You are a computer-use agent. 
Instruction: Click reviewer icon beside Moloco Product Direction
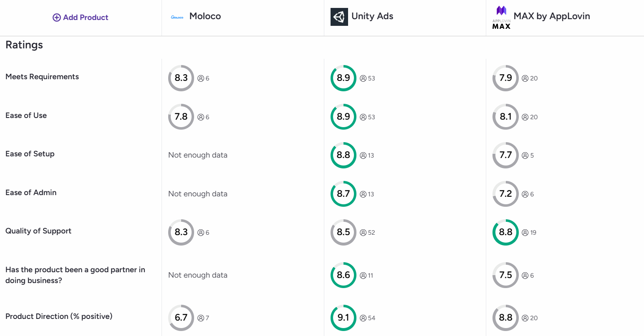click(201, 318)
